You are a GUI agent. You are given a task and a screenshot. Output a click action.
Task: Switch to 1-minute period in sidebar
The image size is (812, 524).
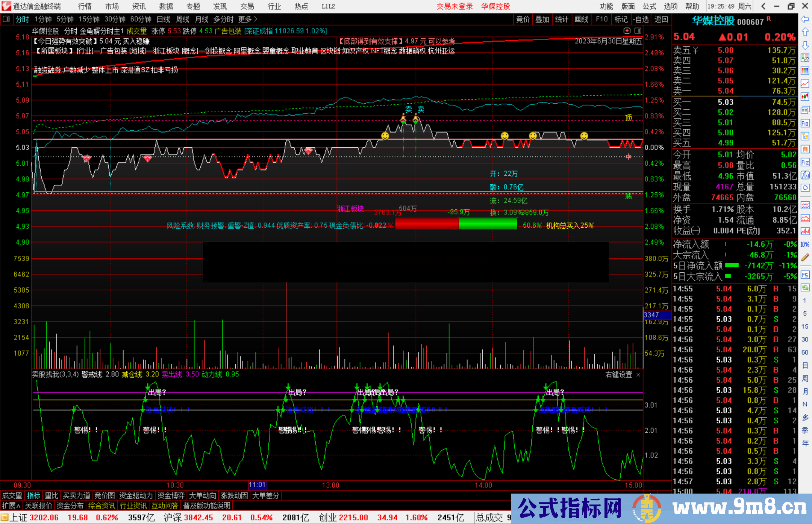point(805,301)
